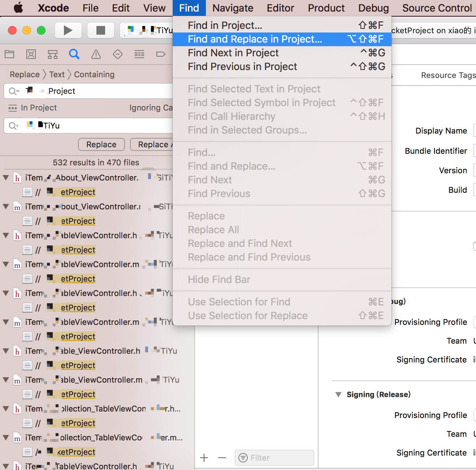Open the hierarchy navigator icon
Screen dimensions: 476x470
coord(53,55)
